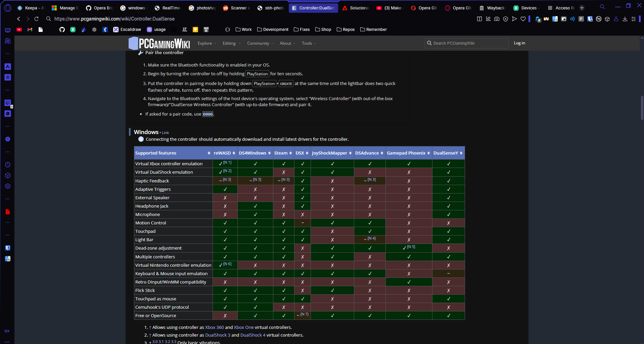Click the Flick Stick row label
The height and width of the screenshot is (344, 644).
[145, 290]
